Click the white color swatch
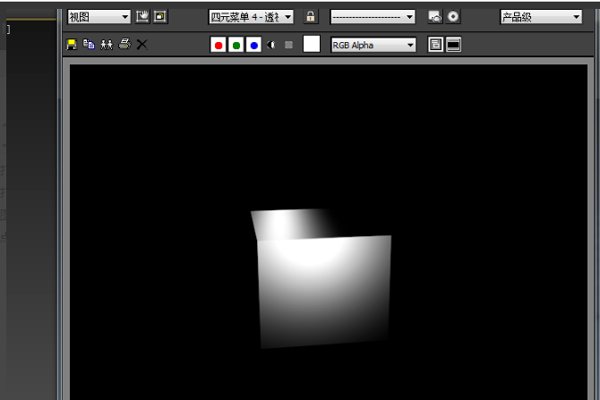The image size is (600, 400). (x=312, y=45)
